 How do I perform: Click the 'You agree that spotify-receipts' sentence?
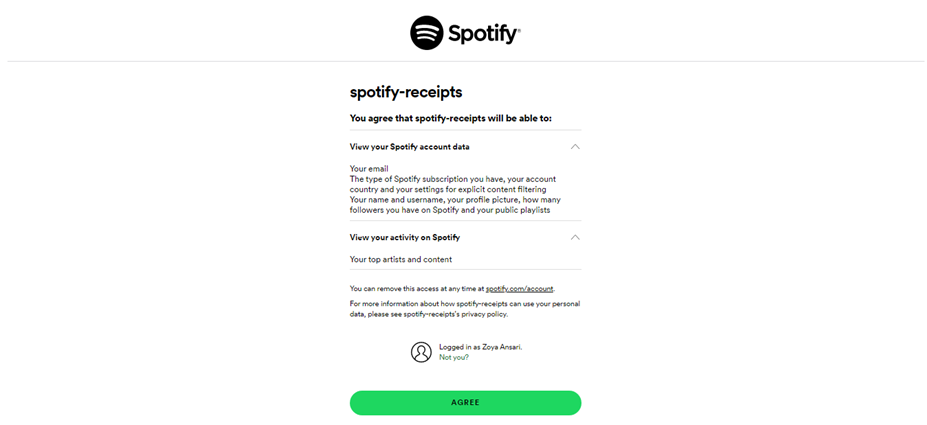(x=450, y=118)
